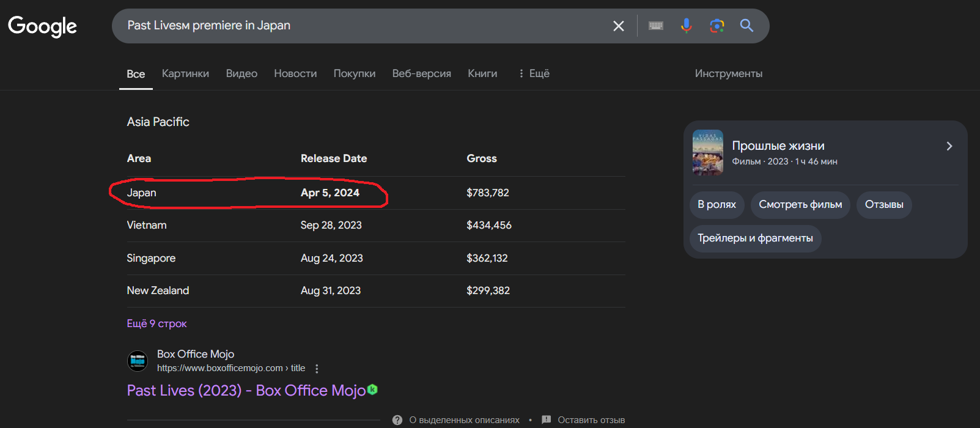980x428 pixels.
Task: Click the help icon next to featured snippets
Action: [x=397, y=420]
